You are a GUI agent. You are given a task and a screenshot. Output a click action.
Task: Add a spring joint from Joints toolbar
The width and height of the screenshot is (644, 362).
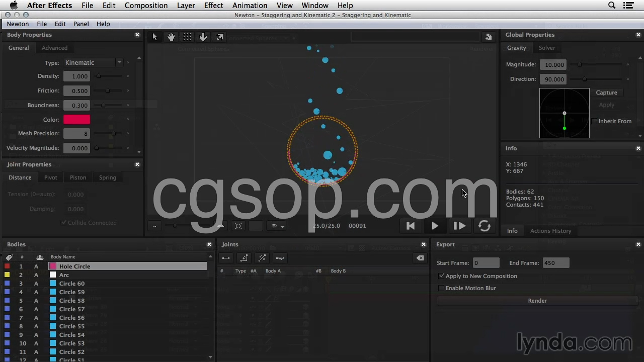point(280,258)
